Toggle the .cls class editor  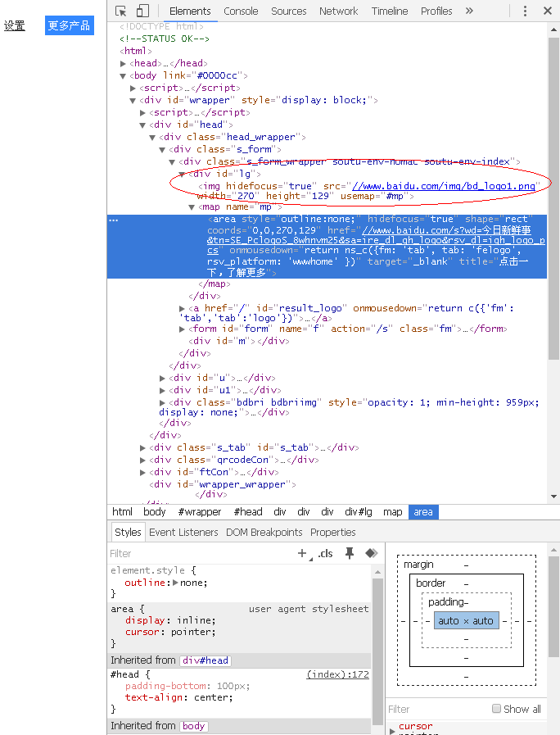[x=325, y=554]
